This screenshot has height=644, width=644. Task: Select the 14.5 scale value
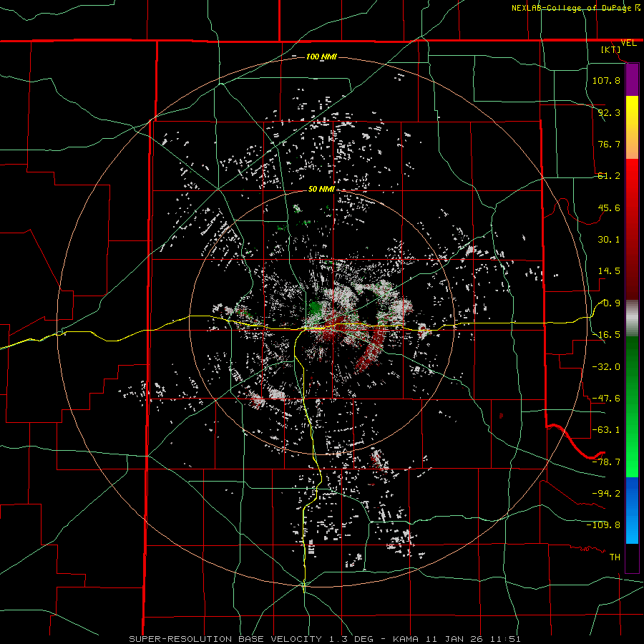click(609, 271)
